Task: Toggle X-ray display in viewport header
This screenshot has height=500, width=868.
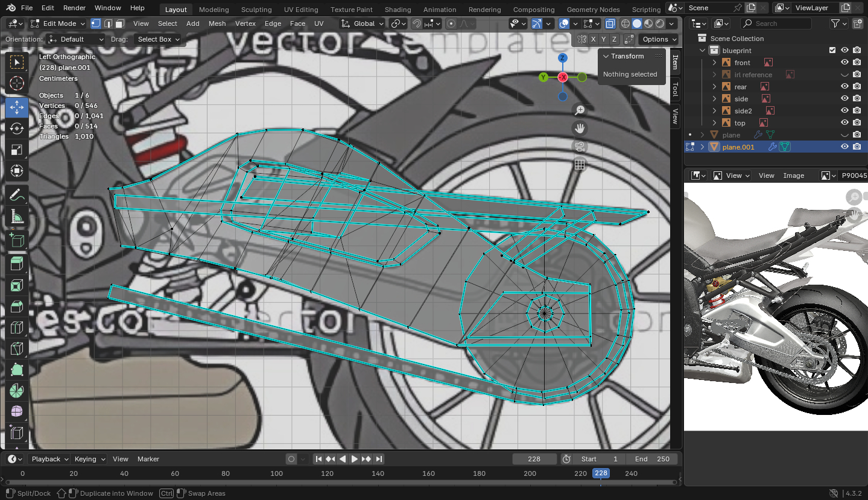Action: (x=610, y=24)
